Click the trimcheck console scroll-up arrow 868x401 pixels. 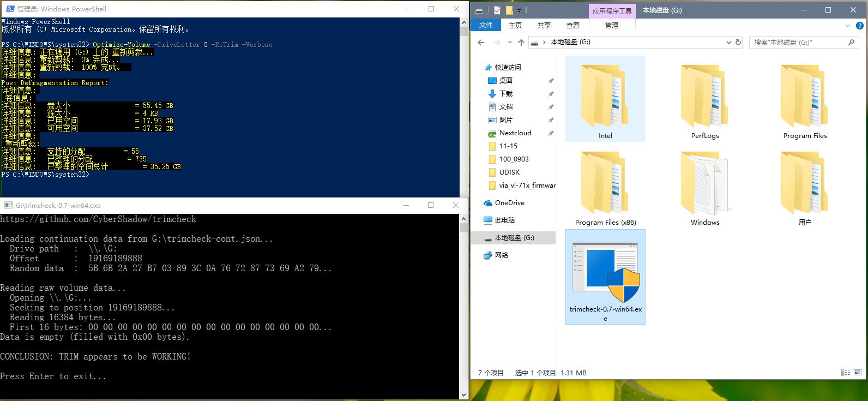coord(463,218)
